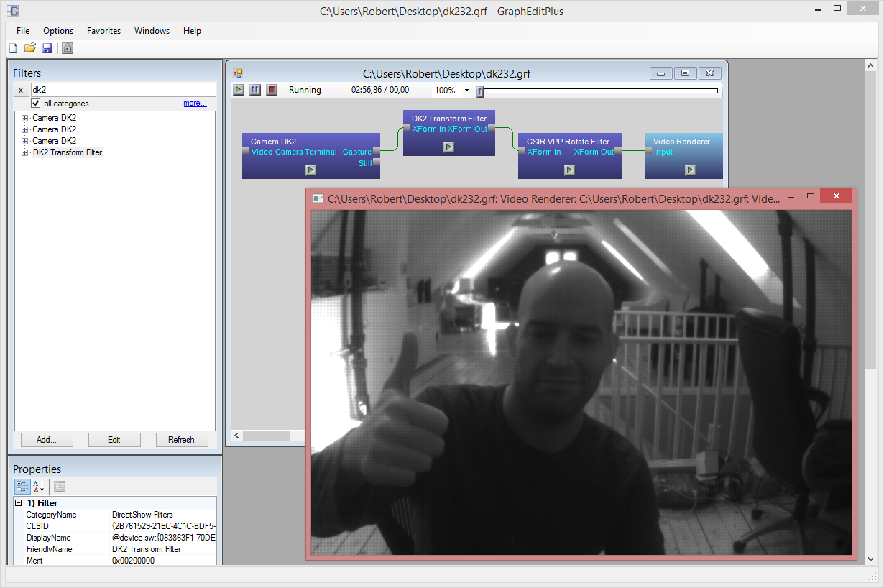Run the graph with the green play button
This screenshot has width=884, height=588.
[239, 90]
